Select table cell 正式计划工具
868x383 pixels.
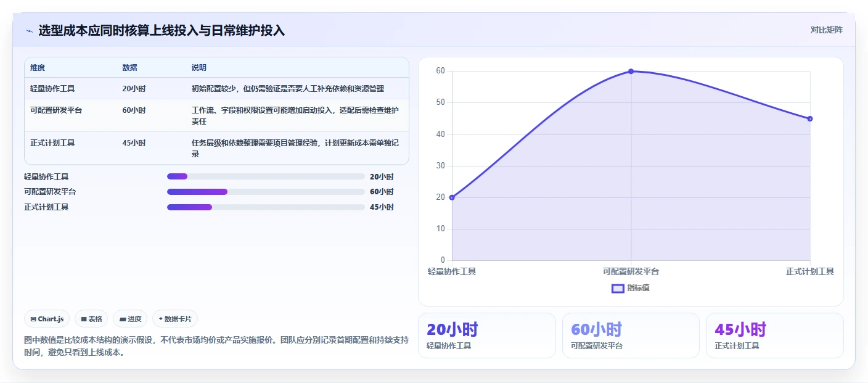coord(52,143)
